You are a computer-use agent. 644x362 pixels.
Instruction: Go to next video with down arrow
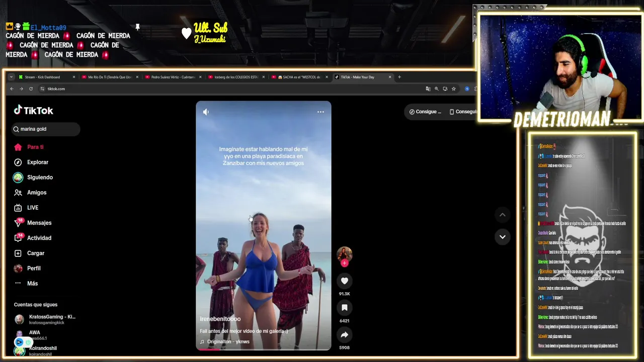[x=502, y=237]
